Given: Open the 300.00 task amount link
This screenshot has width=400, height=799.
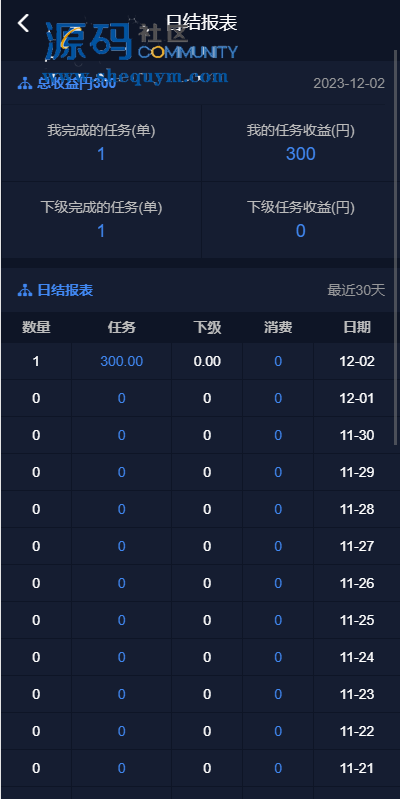Looking at the screenshot, I should 122,361.
